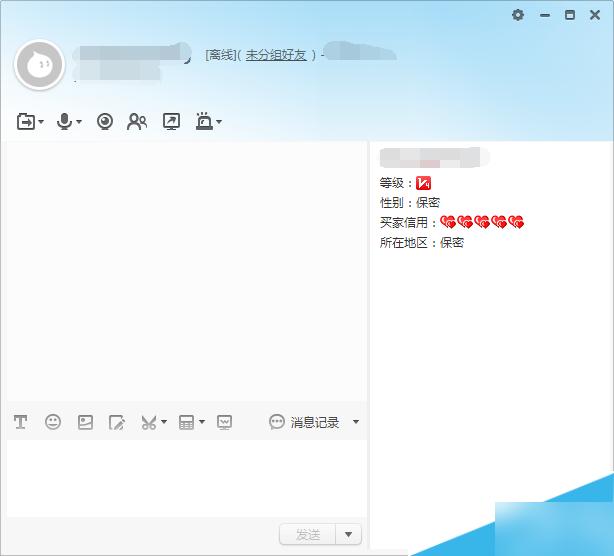Image resolution: width=614 pixels, height=556 pixels.
Task: Click the contact avatar picture
Action: (x=40, y=65)
